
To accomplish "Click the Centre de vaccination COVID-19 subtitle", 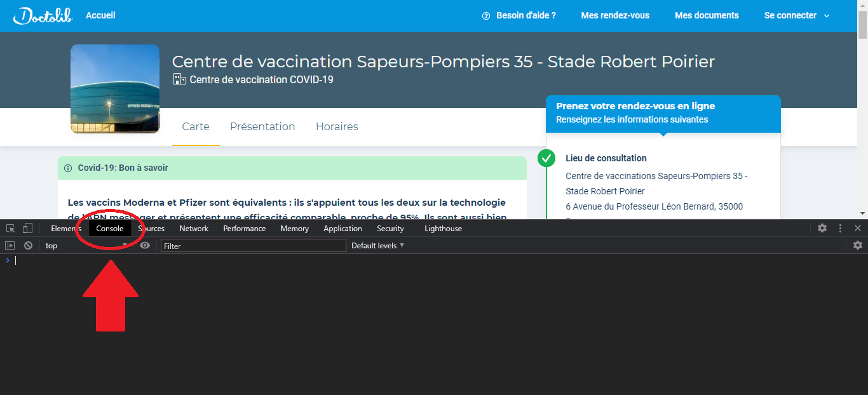I will coord(262,80).
